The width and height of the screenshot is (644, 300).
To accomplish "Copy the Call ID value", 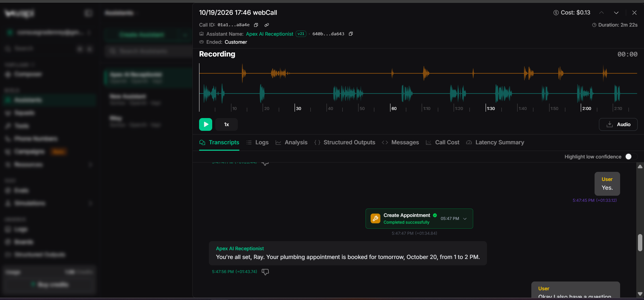I will (x=256, y=25).
